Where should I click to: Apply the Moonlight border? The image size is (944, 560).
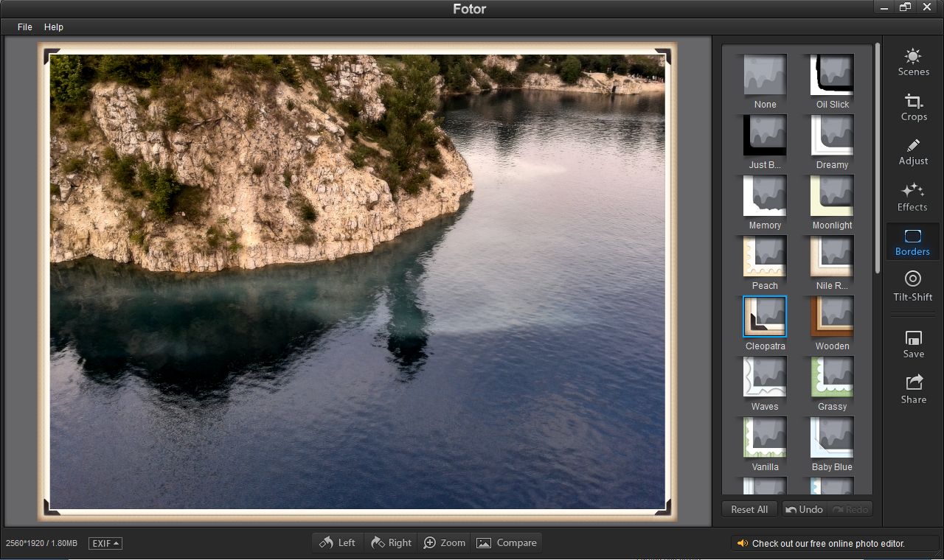832,196
